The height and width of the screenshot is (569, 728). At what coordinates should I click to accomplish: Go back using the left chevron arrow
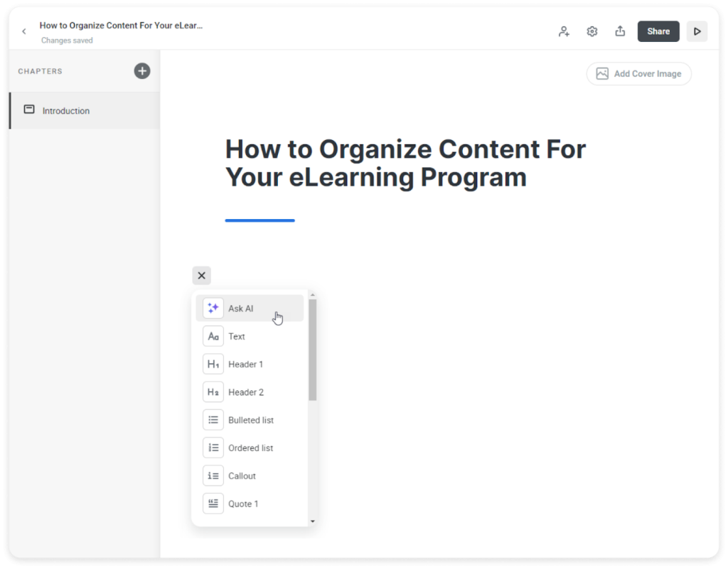pos(24,31)
